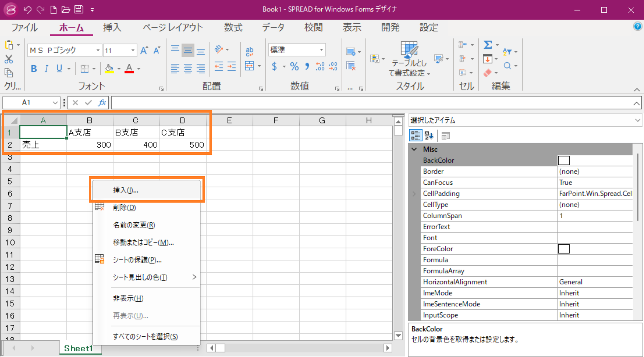Expand the CellPadding property
This screenshot has width=644, height=357.
coord(414,194)
